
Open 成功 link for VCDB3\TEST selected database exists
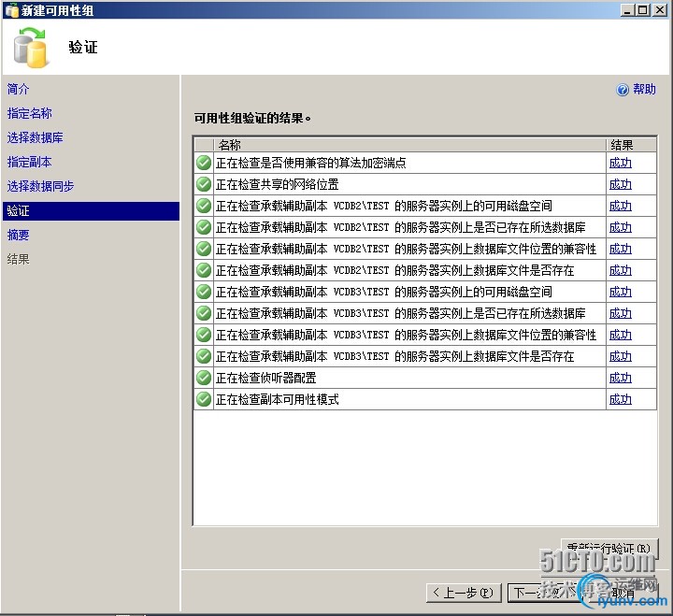point(621,313)
